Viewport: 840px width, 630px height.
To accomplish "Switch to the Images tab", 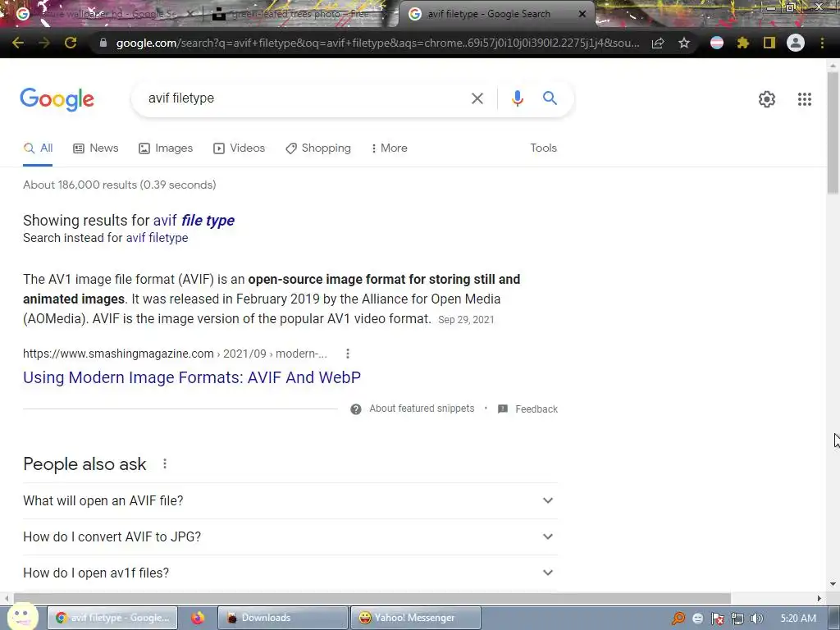I will click(166, 148).
